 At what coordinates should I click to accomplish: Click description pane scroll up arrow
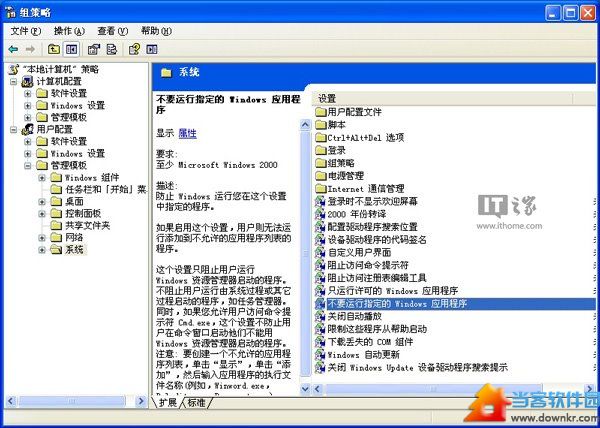305,125
